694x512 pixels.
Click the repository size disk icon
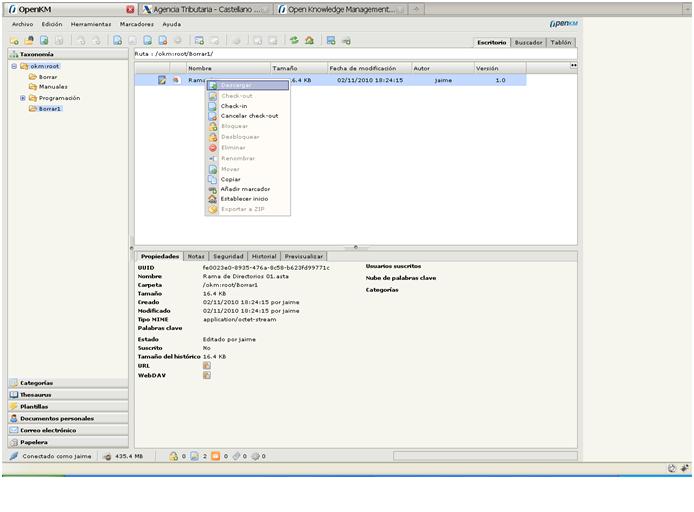[x=107, y=456]
